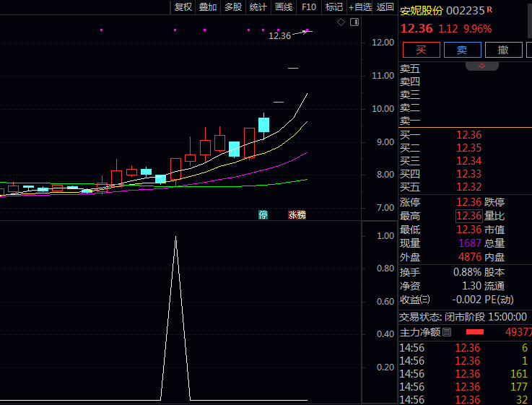Click the red R badge next to 002235

pyautogui.click(x=490, y=9)
